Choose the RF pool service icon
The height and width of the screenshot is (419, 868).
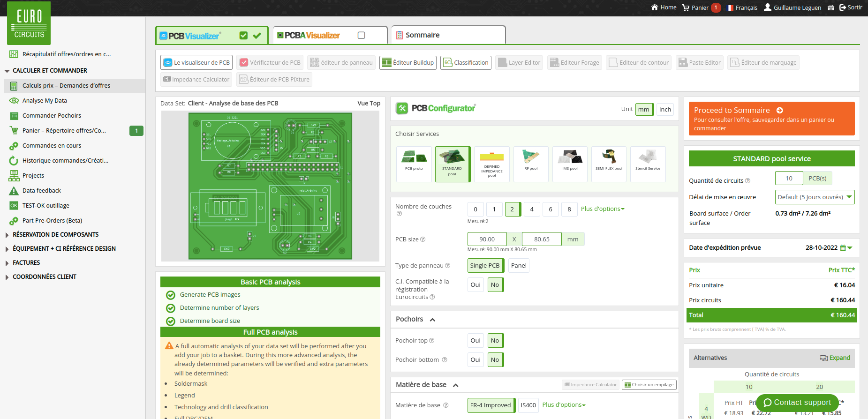[531, 164]
